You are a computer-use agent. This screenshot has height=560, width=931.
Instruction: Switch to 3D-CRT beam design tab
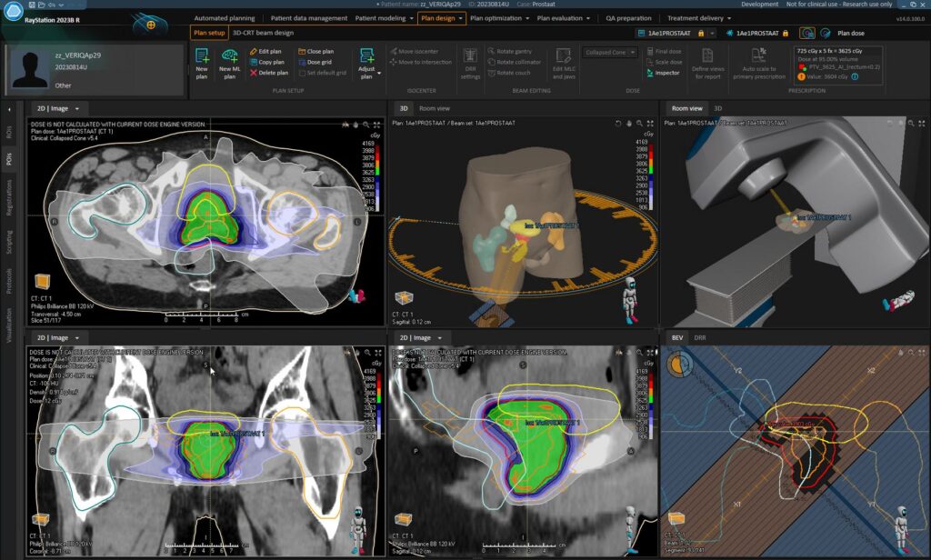263,33
